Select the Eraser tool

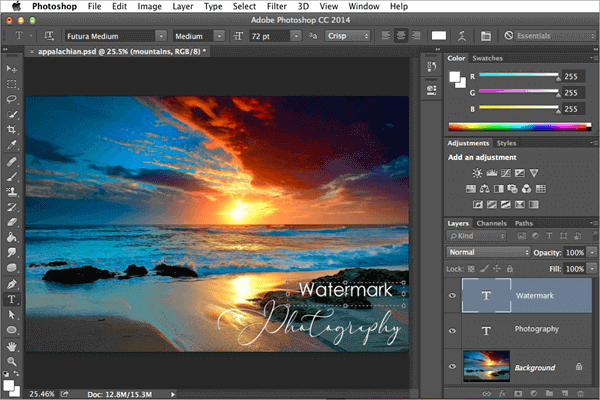11,222
